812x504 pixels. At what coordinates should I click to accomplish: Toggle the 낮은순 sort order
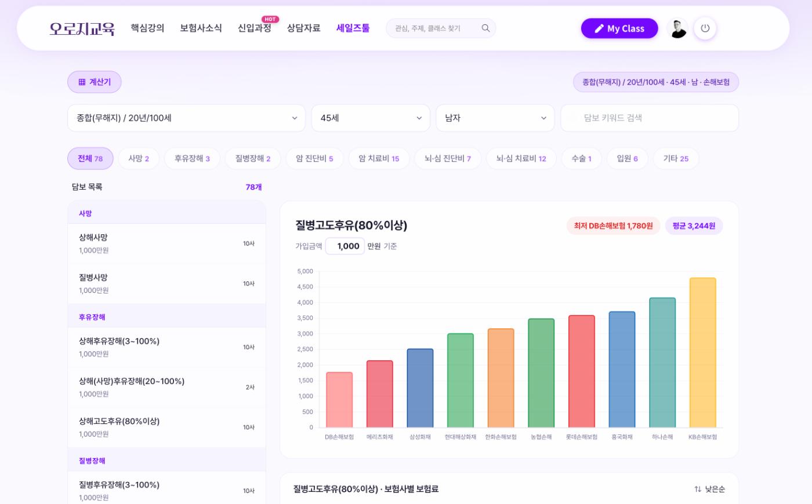(709, 489)
